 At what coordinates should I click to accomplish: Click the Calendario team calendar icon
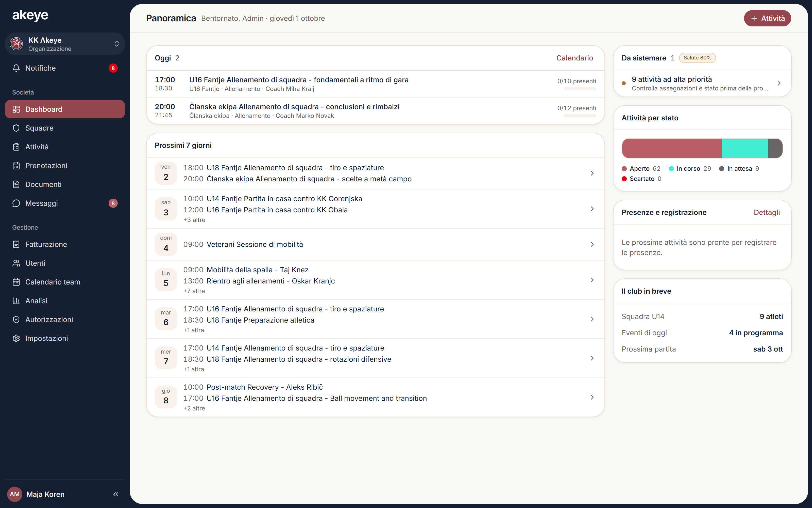[16, 282]
